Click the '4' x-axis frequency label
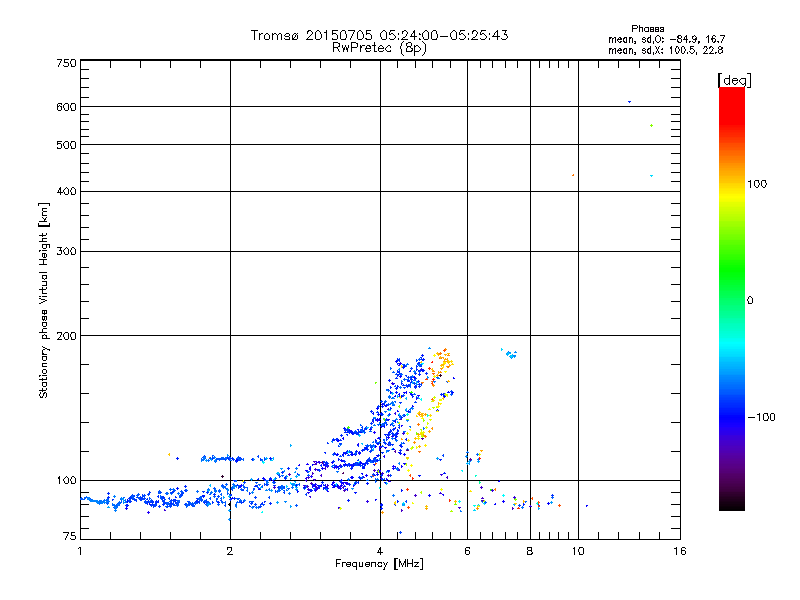This screenshot has height=600, width=800. (380, 551)
